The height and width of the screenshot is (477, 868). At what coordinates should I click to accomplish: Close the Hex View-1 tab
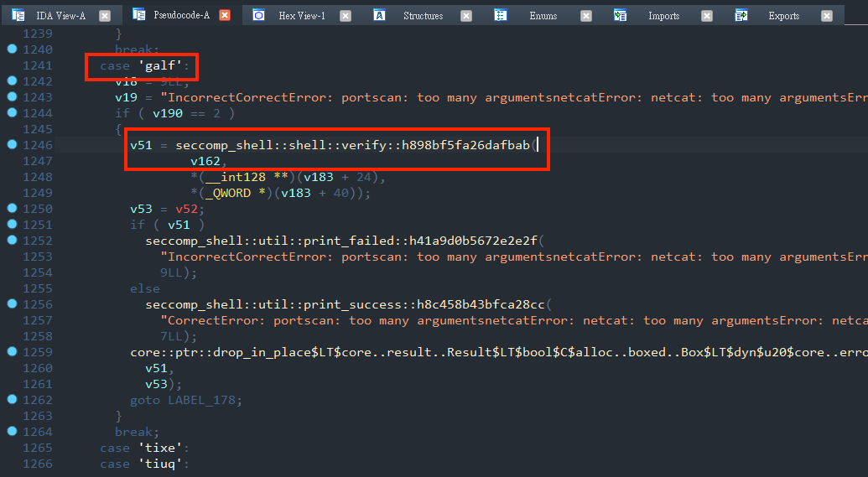coord(345,15)
